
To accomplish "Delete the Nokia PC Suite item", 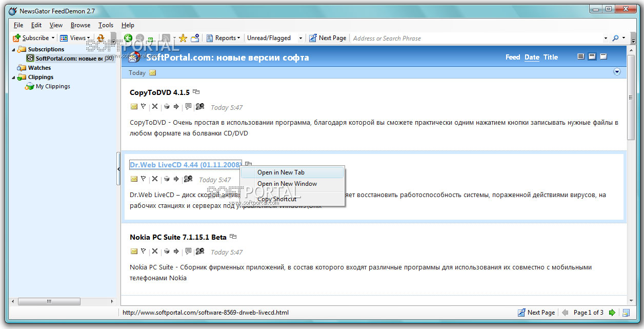I will click(154, 251).
